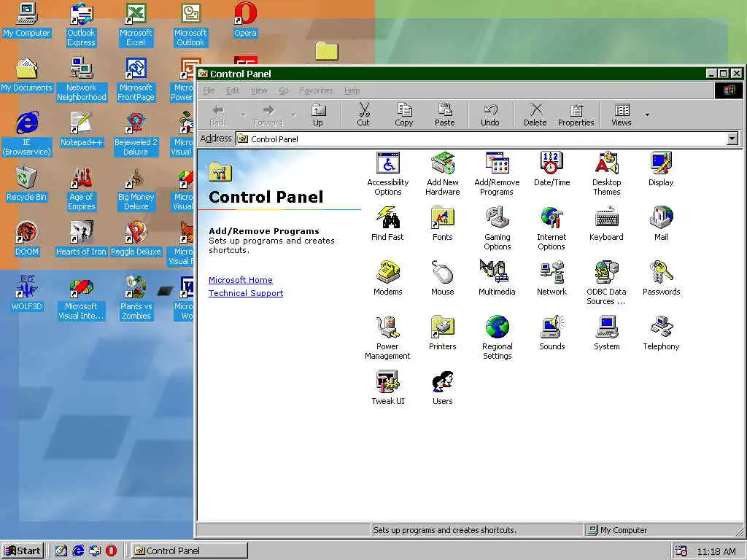The width and height of the screenshot is (747, 560).
Task: Click the Views toolbar button
Action: (x=622, y=114)
